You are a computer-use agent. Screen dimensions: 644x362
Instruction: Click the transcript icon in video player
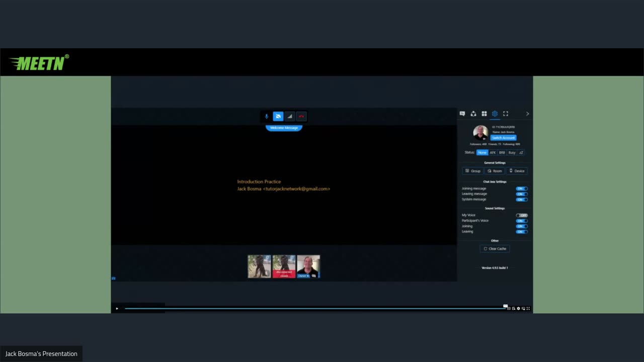(x=513, y=309)
